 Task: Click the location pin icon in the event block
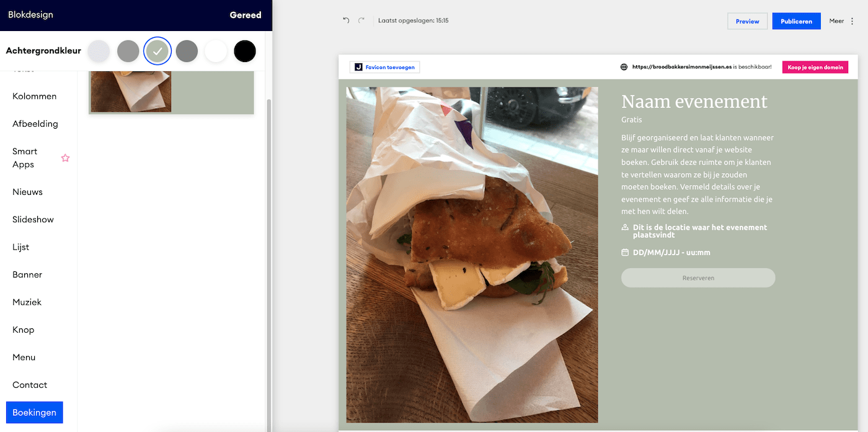625,227
